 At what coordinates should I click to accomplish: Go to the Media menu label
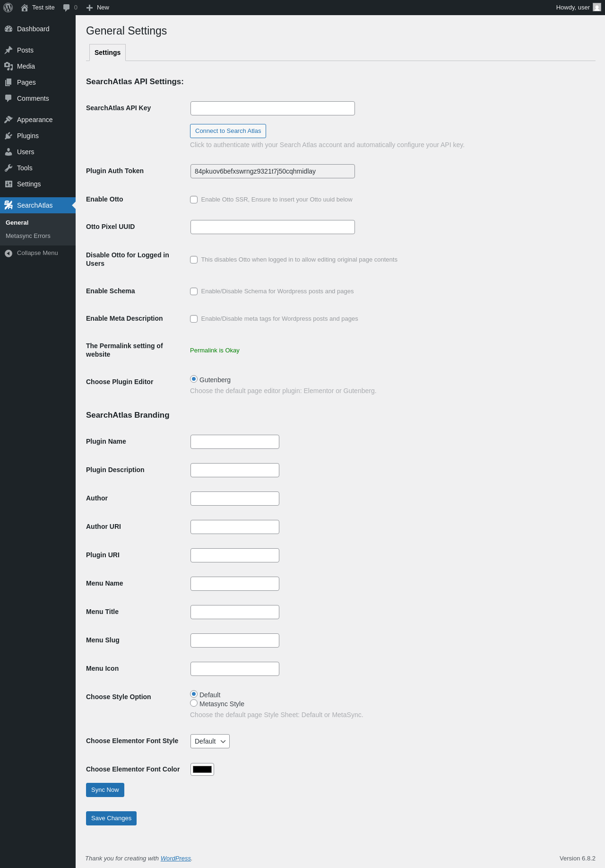click(26, 66)
